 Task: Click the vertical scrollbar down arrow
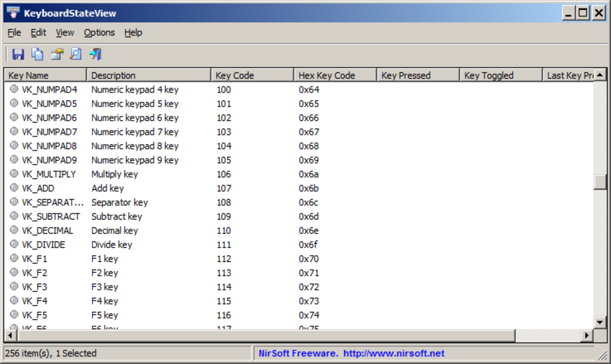click(600, 322)
